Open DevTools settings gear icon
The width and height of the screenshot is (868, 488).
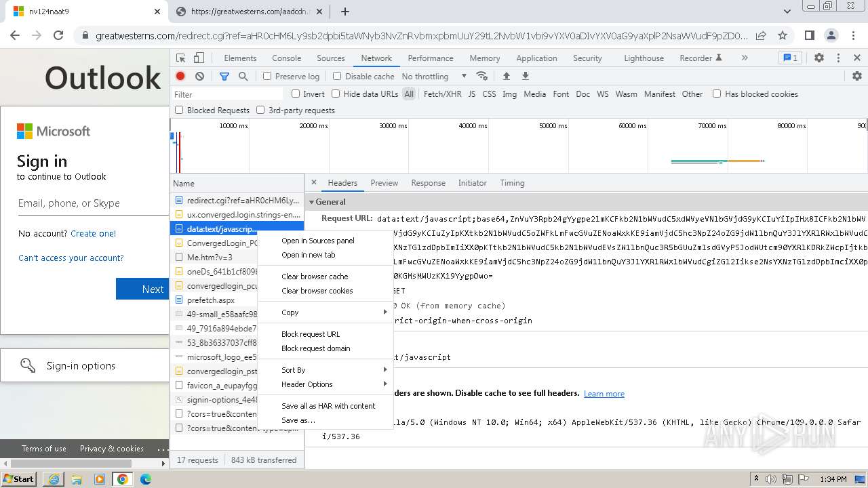(819, 58)
